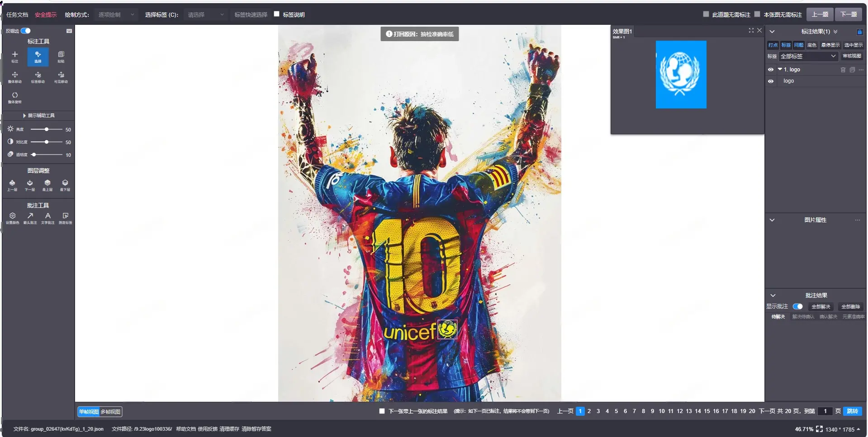Activate the 整体移动 whole-move tool
The image size is (868, 437).
[x=15, y=77]
